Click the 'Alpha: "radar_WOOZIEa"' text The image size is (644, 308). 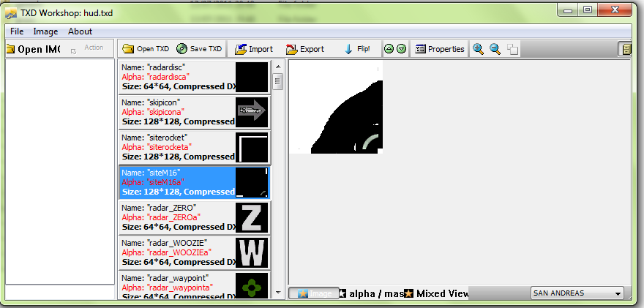click(166, 252)
